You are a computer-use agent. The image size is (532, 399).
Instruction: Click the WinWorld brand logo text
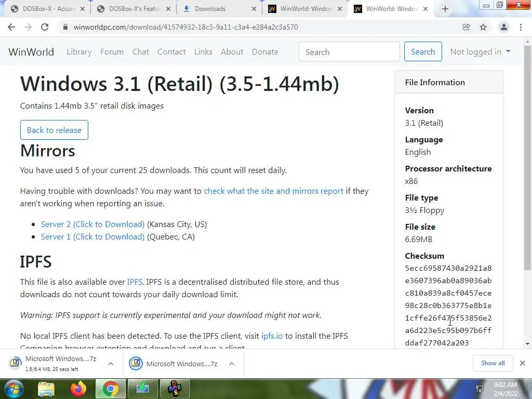pyautogui.click(x=31, y=52)
